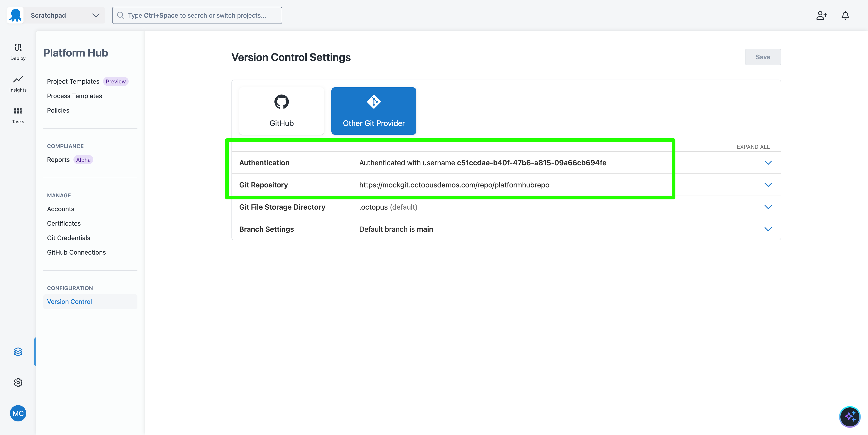Click the authenticated username value
The image size is (868, 435).
click(x=531, y=163)
